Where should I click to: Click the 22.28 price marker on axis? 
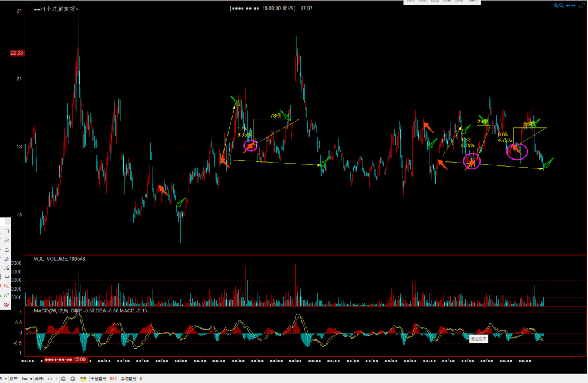[17, 53]
